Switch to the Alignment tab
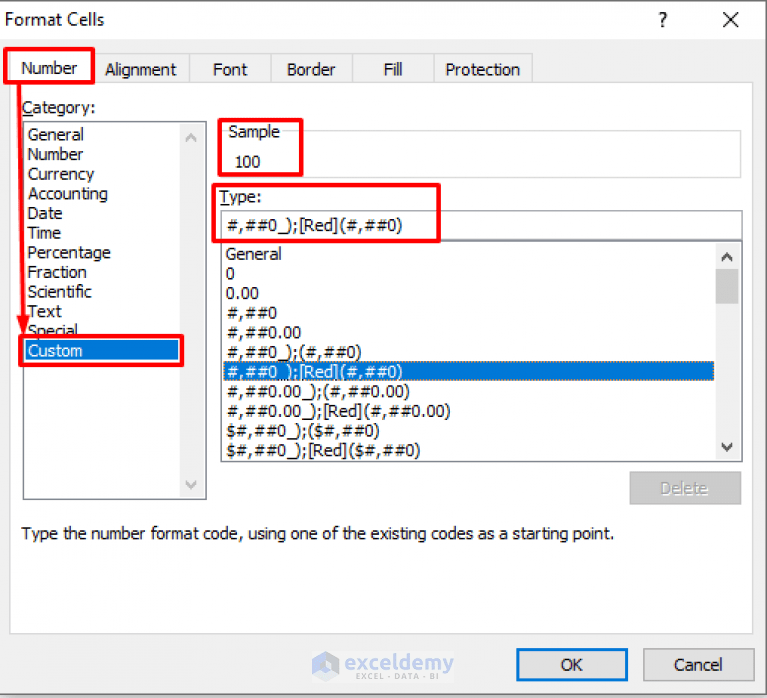767x698 pixels. (140, 69)
